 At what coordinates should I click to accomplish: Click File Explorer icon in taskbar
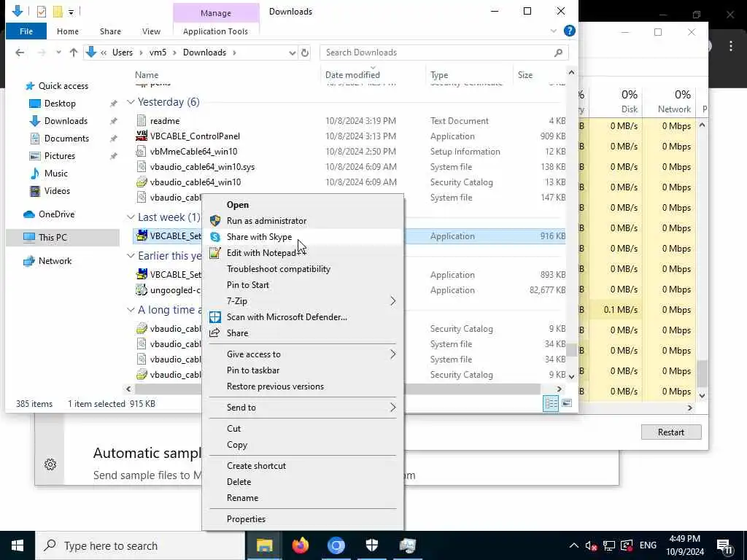(264, 545)
